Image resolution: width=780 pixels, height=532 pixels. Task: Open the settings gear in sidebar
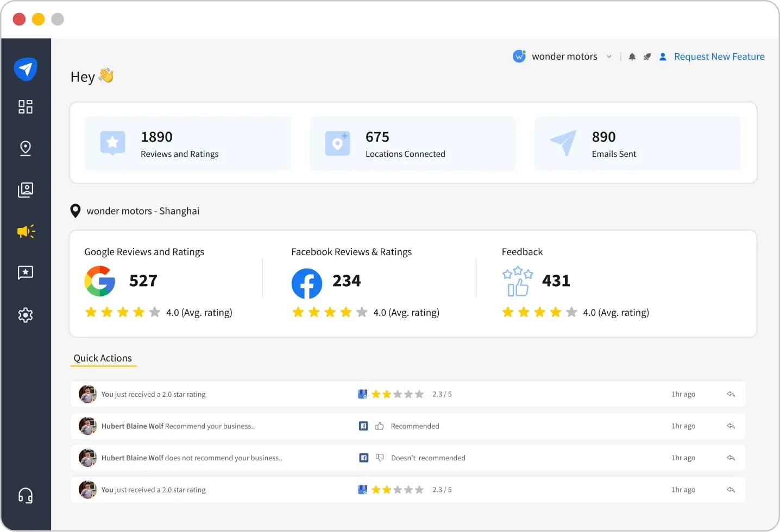[25, 315]
